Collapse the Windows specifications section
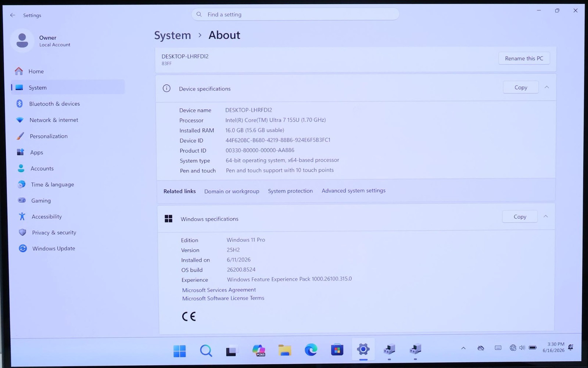This screenshot has width=588, height=368. tap(546, 217)
